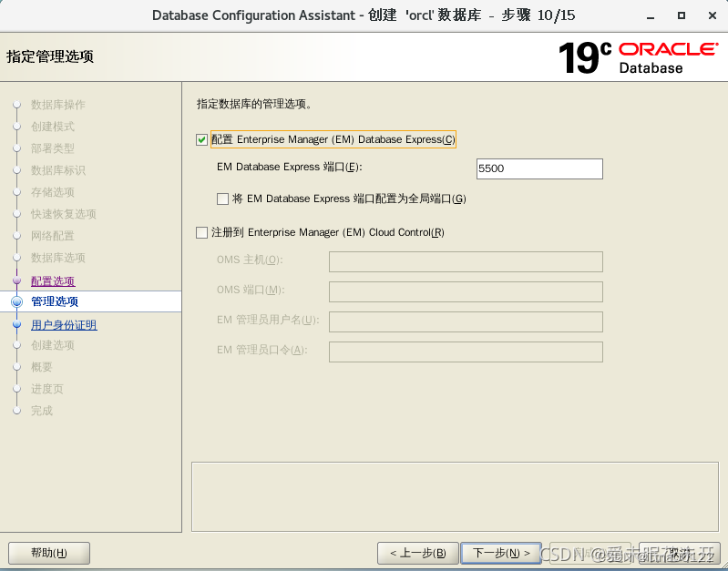
Task: Click the OMS 主机 input field
Action: 466,262
